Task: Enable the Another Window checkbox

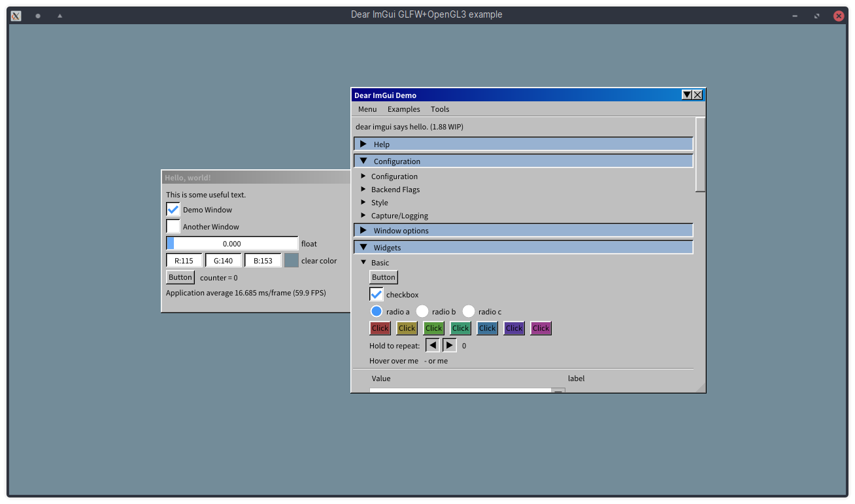Action: click(173, 226)
